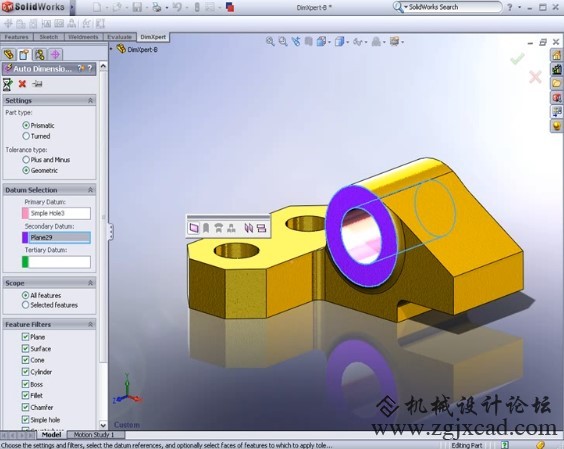Open SolidWorks Resources home icon in task pane

(556, 55)
